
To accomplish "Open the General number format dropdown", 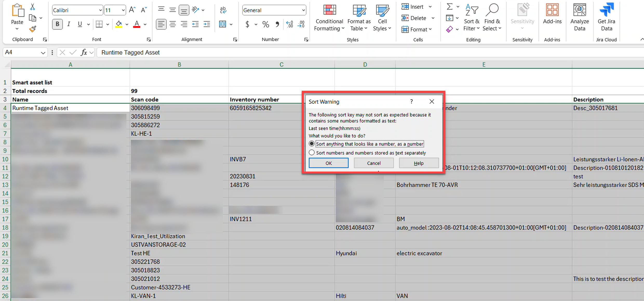I will tap(303, 10).
